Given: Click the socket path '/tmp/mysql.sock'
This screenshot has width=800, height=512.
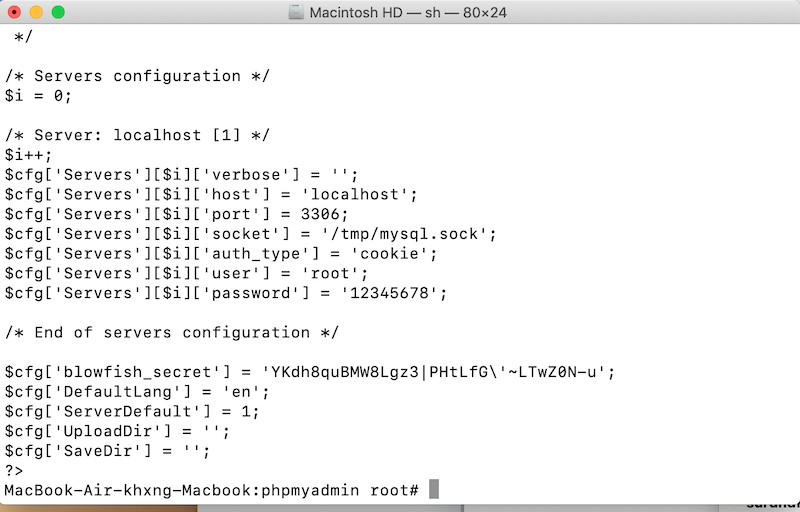Looking at the screenshot, I should click(x=403, y=234).
